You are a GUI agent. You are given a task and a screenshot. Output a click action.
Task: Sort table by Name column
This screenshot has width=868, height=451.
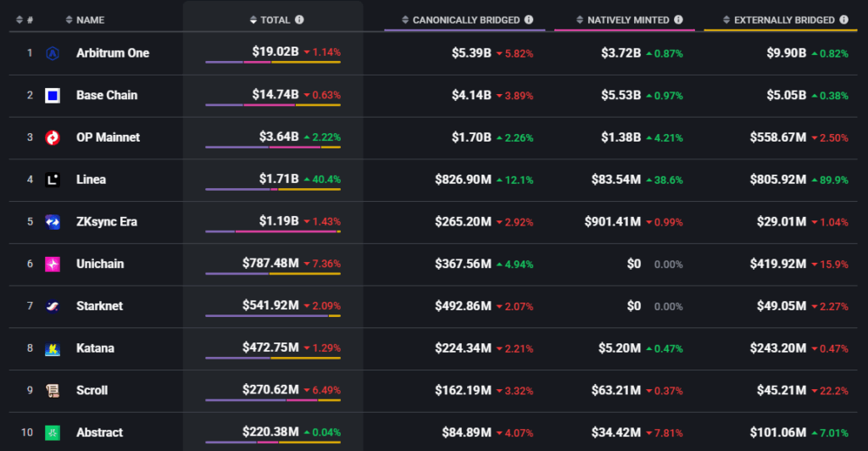91,19
